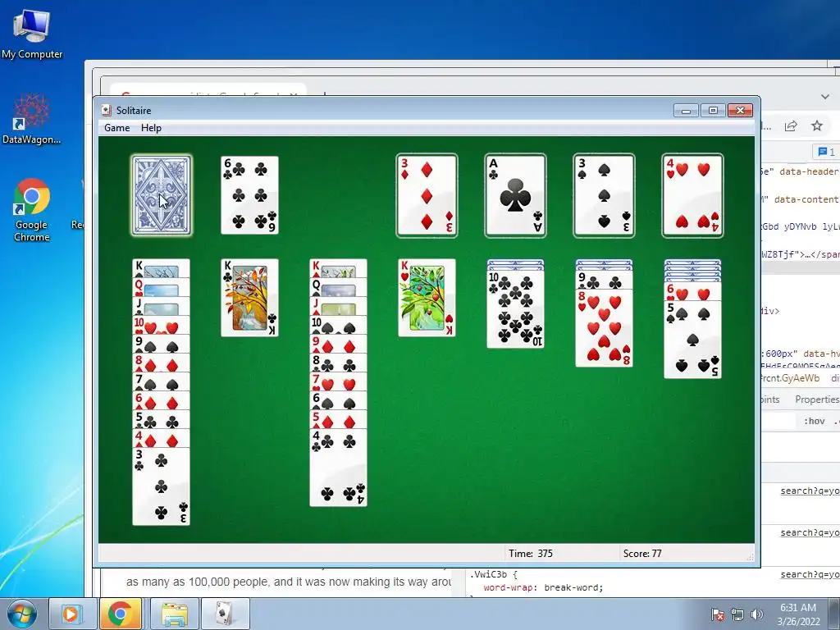Click the volume speaker tray icon
Screen dimensions: 840x630
click(757, 614)
